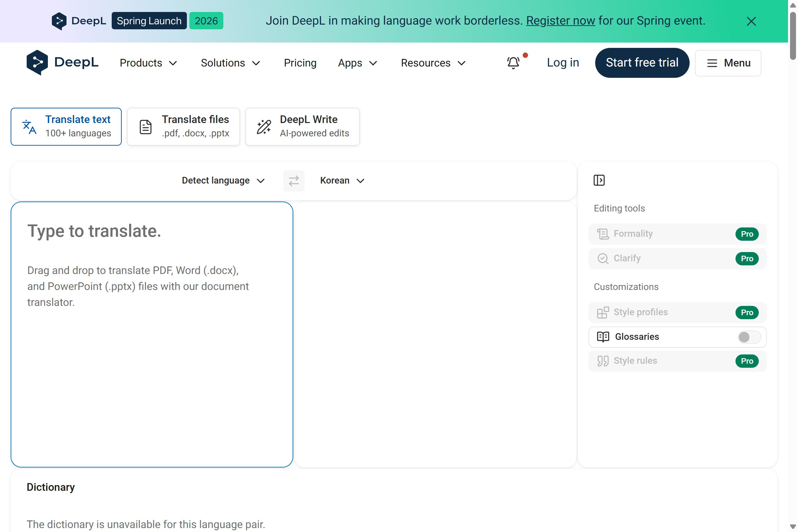Dismiss the Spring Launch banner
The image size is (798, 532).
click(x=751, y=21)
